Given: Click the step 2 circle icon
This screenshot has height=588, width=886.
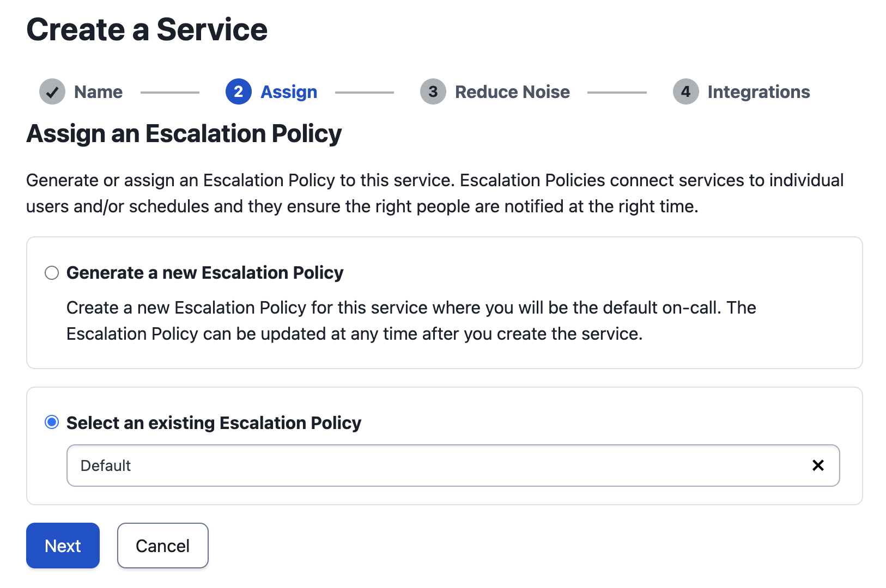Looking at the screenshot, I should [x=239, y=91].
